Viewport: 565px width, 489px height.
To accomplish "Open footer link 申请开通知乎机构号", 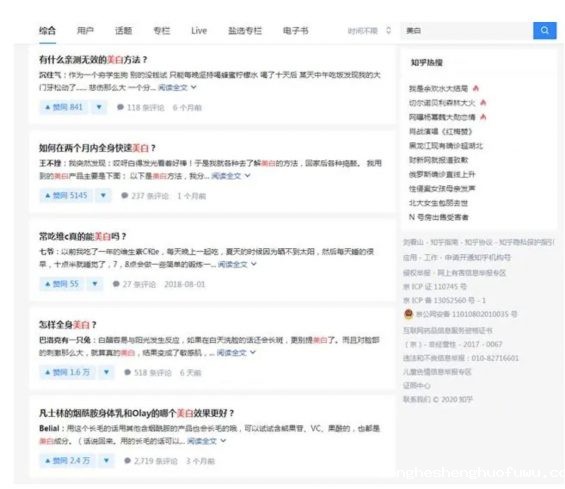I will click(x=478, y=257).
